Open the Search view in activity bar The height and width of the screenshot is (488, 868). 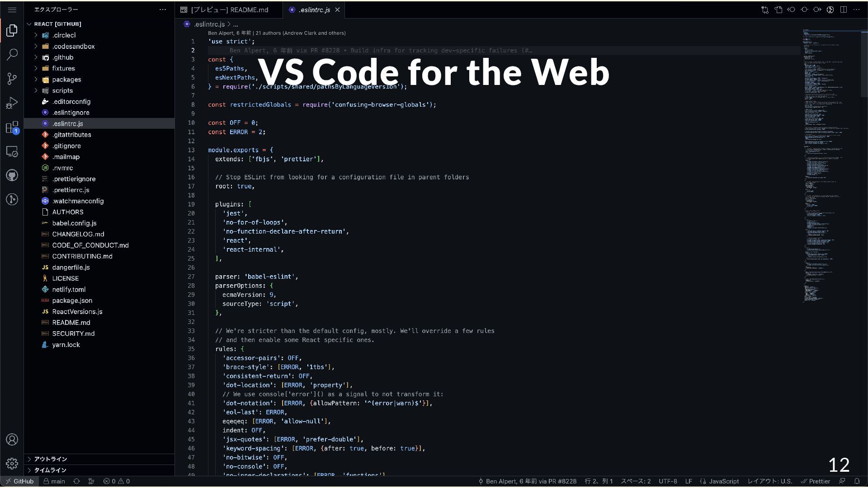click(x=12, y=55)
